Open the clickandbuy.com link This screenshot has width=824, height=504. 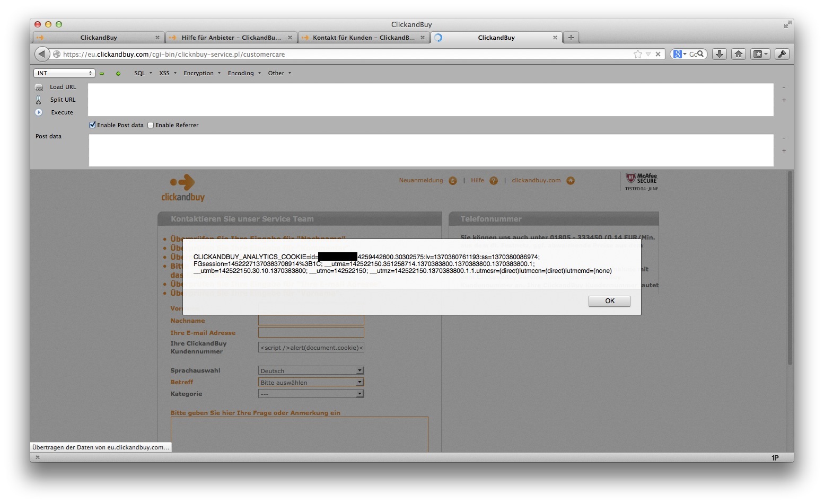[x=536, y=180]
